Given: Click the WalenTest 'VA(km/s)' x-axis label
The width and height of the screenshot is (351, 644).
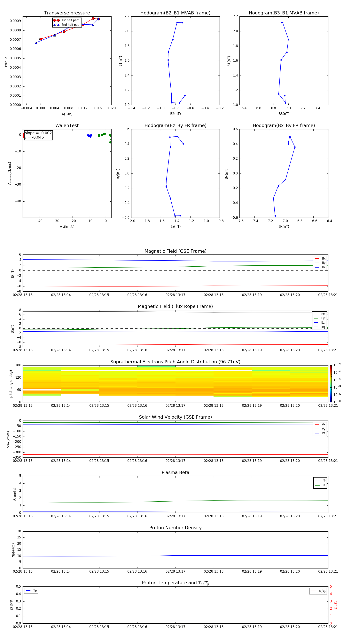Looking at the screenshot, I should pos(67,227).
